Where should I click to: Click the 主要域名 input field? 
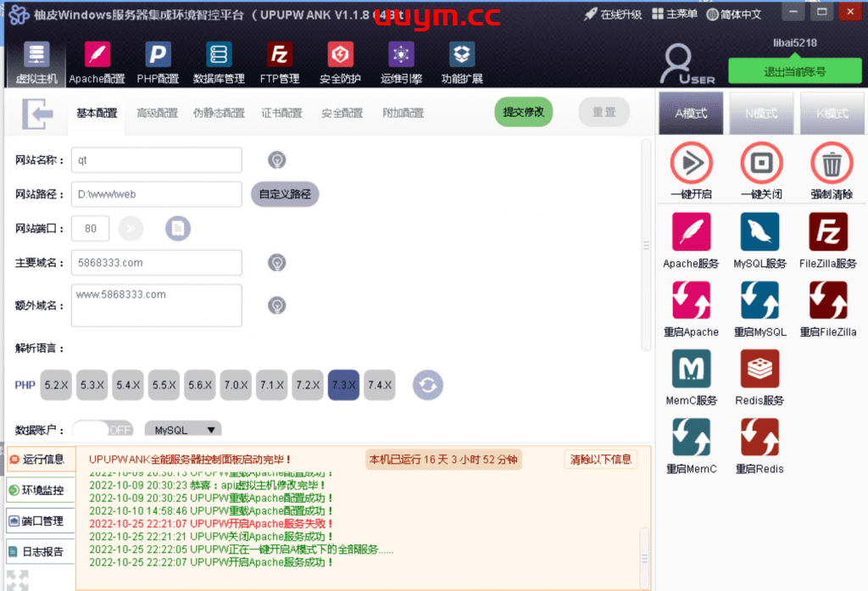point(157,263)
